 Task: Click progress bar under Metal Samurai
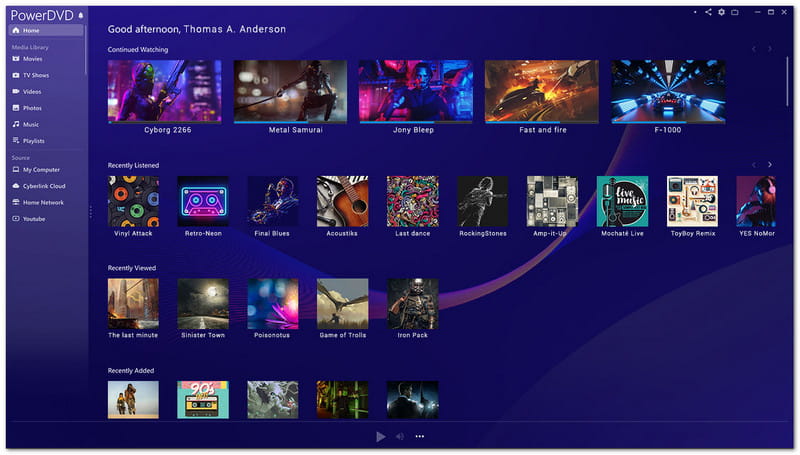(x=290, y=122)
